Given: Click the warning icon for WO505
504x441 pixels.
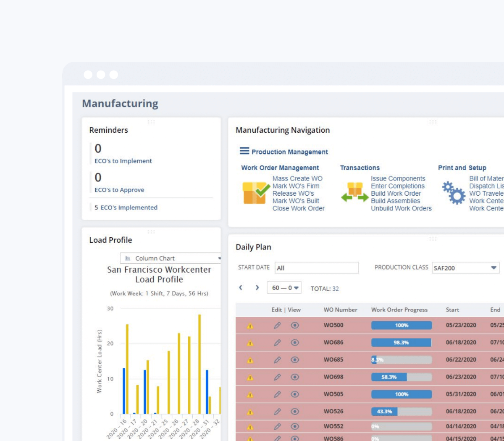Looking at the screenshot, I should tap(250, 395).
